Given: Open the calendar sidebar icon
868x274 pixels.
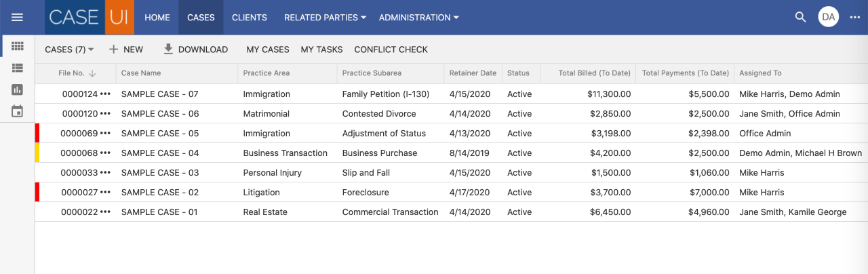Looking at the screenshot, I should (x=18, y=111).
